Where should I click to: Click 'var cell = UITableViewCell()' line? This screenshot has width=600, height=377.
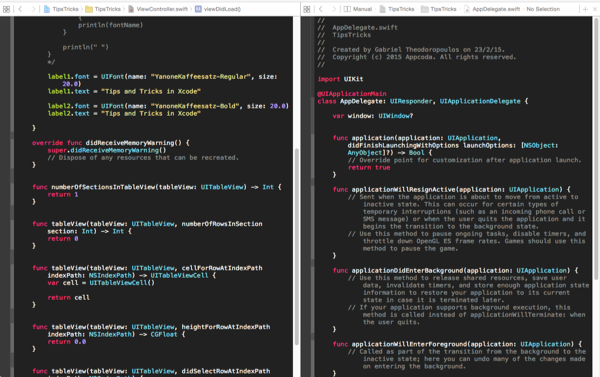[x=101, y=283]
